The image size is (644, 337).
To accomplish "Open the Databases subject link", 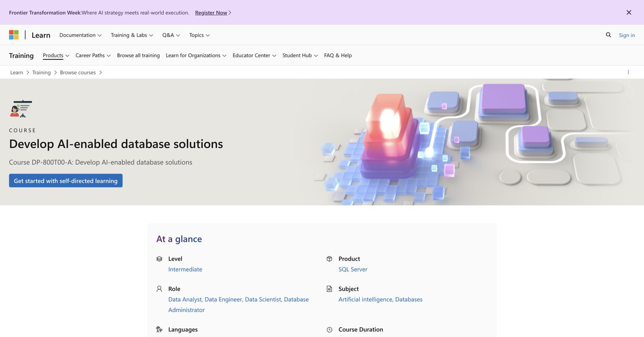I will click(409, 299).
